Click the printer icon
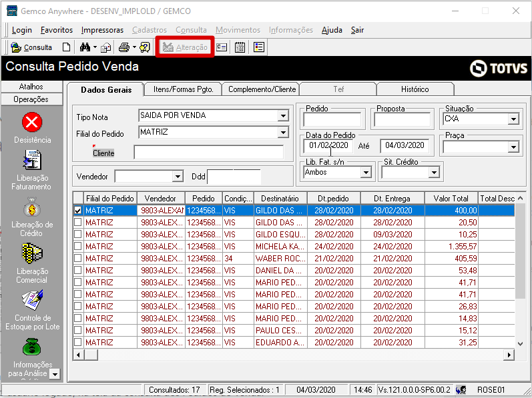 pos(124,47)
